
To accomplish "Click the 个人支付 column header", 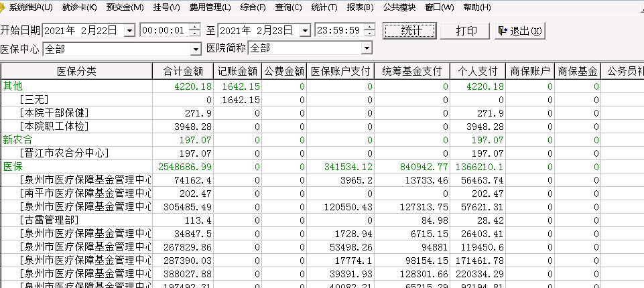I will tap(478, 72).
